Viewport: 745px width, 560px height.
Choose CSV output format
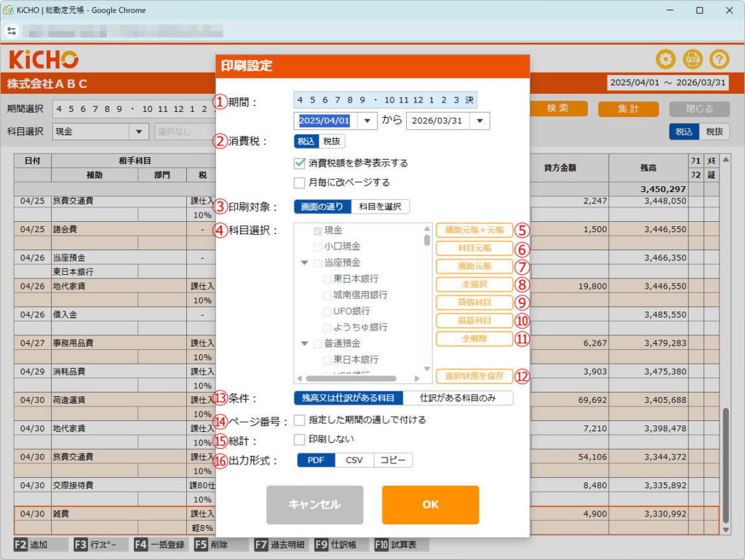click(x=354, y=460)
